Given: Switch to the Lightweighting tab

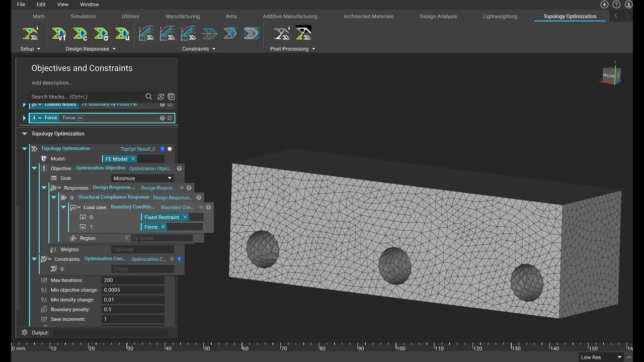Looking at the screenshot, I should pos(500,17).
